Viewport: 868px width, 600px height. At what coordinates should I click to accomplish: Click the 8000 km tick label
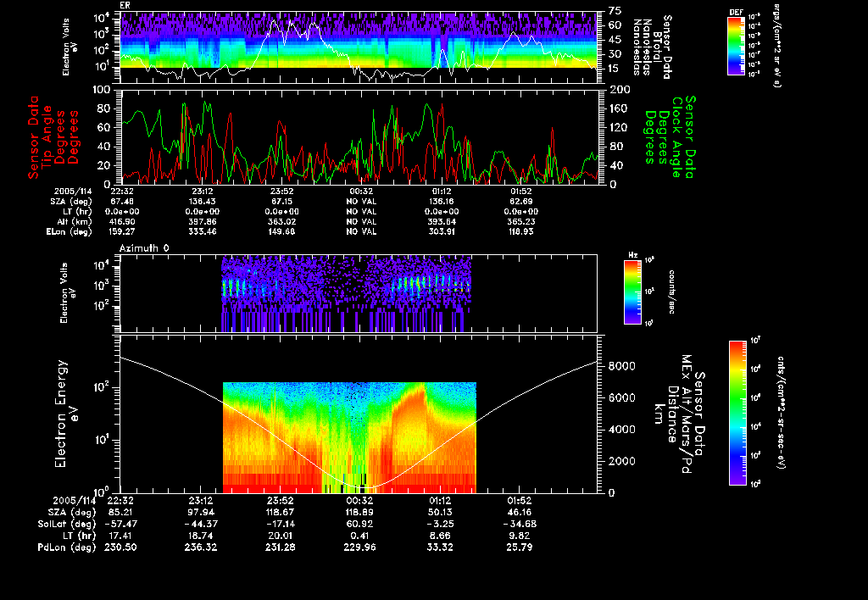pos(622,366)
